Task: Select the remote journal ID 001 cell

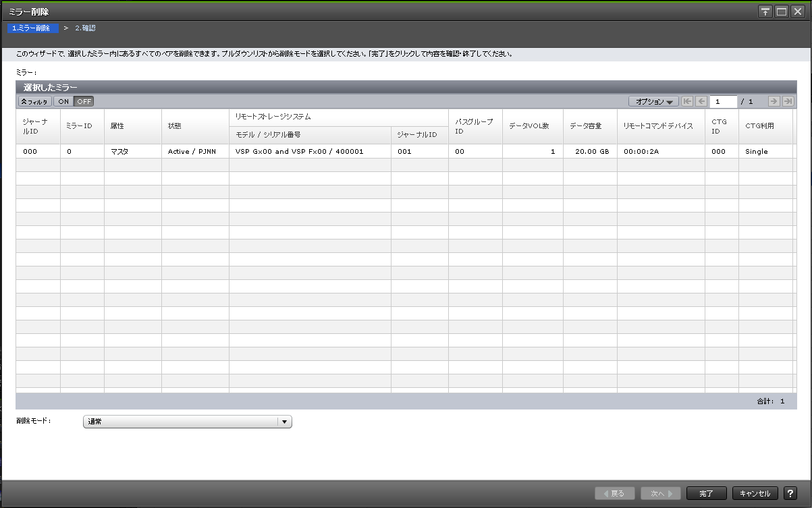Action: pos(420,152)
